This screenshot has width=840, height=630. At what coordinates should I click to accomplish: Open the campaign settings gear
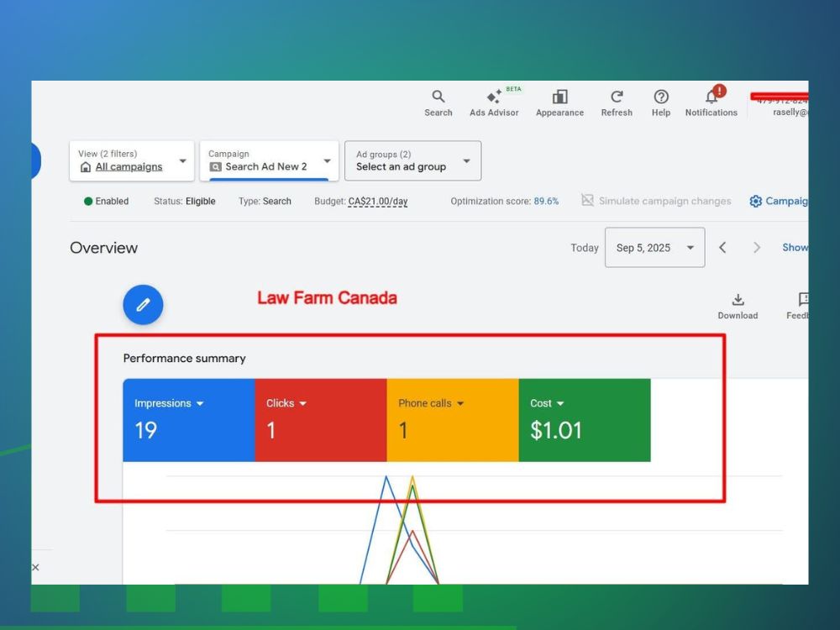[x=755, y=201]
